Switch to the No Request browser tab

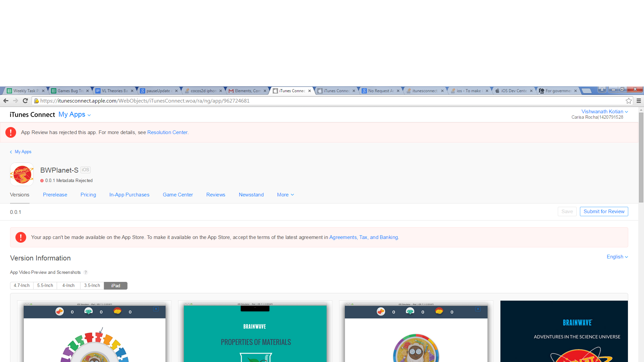[x=381, y=91]
